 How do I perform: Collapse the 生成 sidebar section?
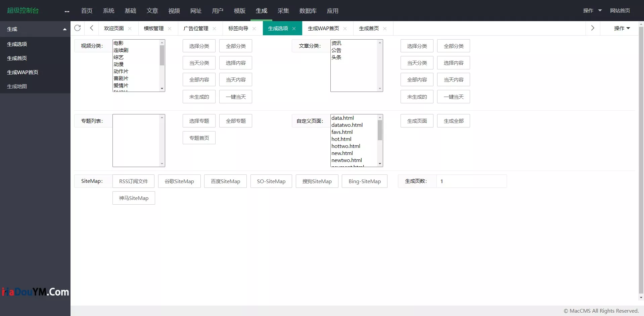[64, 29]
